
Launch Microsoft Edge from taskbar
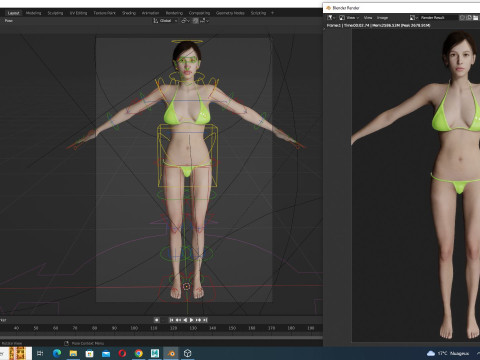point(57,353)
